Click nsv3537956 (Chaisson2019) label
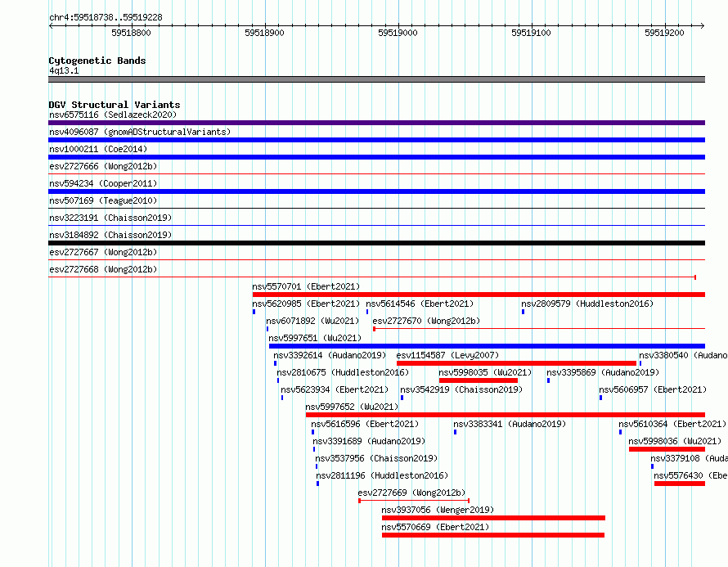 pos(376,458)
